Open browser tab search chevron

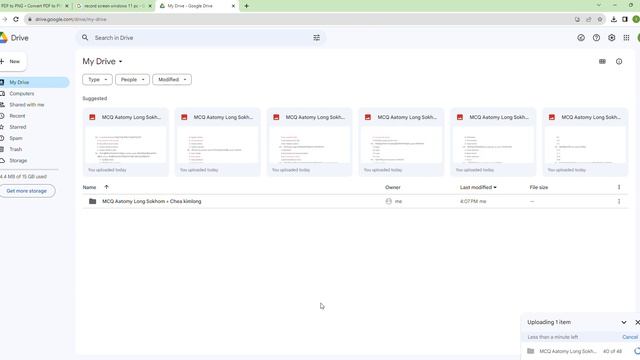point(599,5)
